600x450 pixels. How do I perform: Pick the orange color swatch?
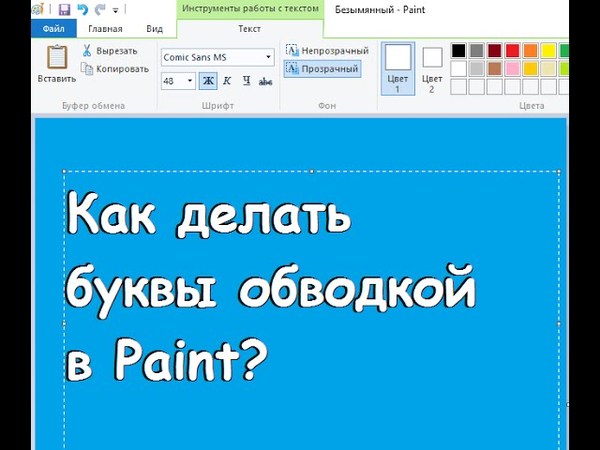(x=530, y=51)
